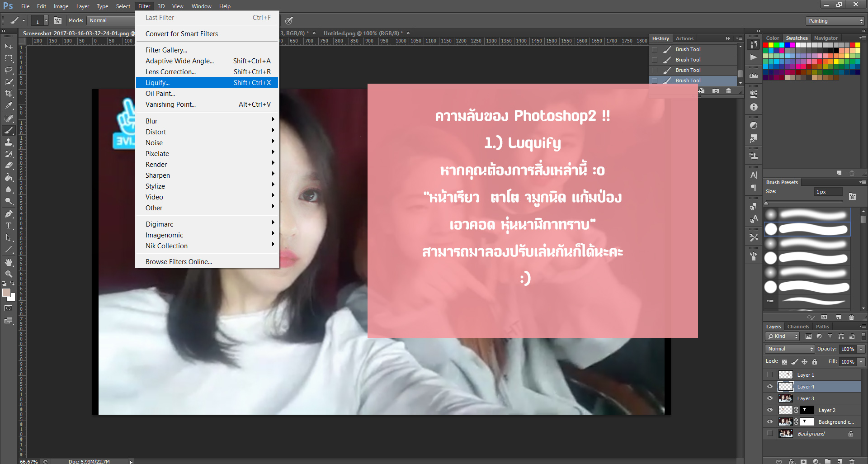Toggle the Brush panel button in options bar
868x464 pixels.
[58, 20]
